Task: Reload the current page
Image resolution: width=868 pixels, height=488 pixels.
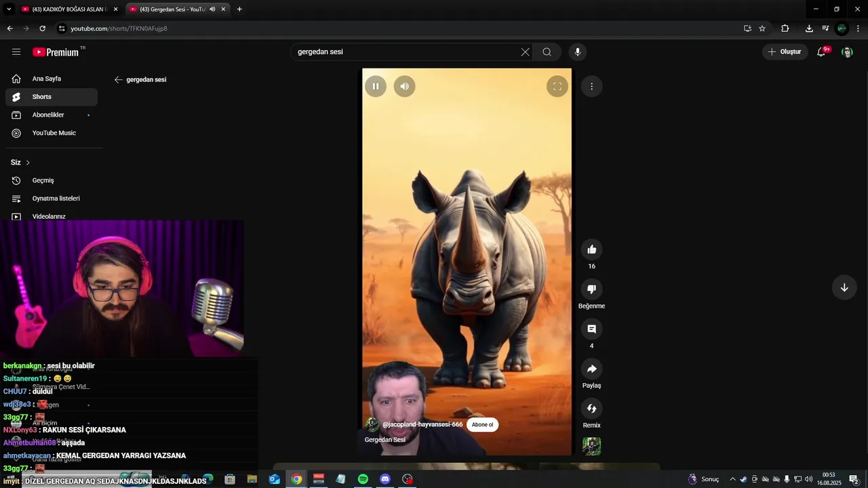Action: click(x=42, y=28)
